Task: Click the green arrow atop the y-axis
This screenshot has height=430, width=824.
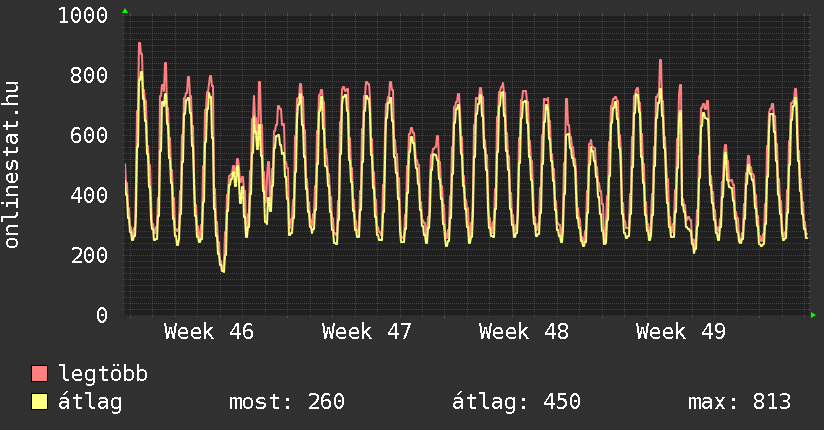Action: (x=125, y=11)
